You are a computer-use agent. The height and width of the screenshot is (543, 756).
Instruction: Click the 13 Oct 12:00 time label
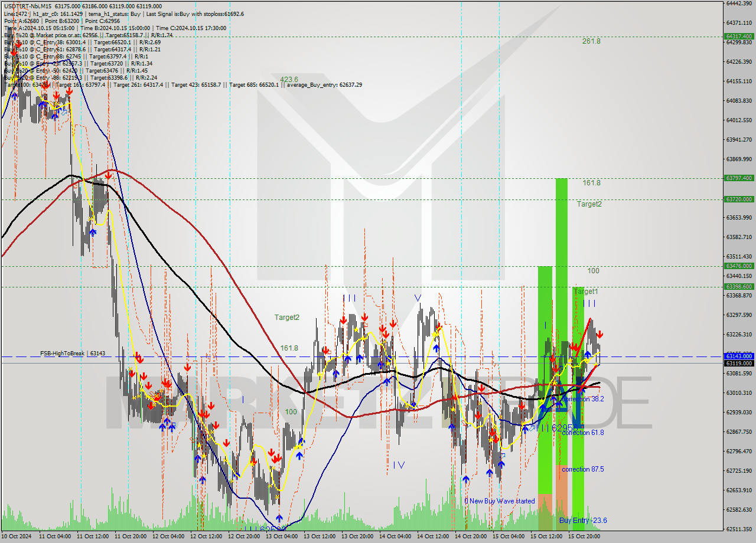tap(320, 537)
